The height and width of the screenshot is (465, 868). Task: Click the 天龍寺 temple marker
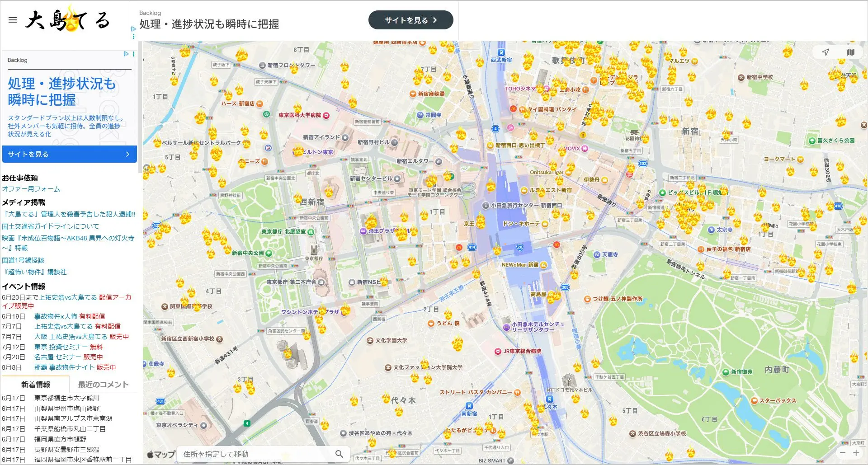coord(597,255)
